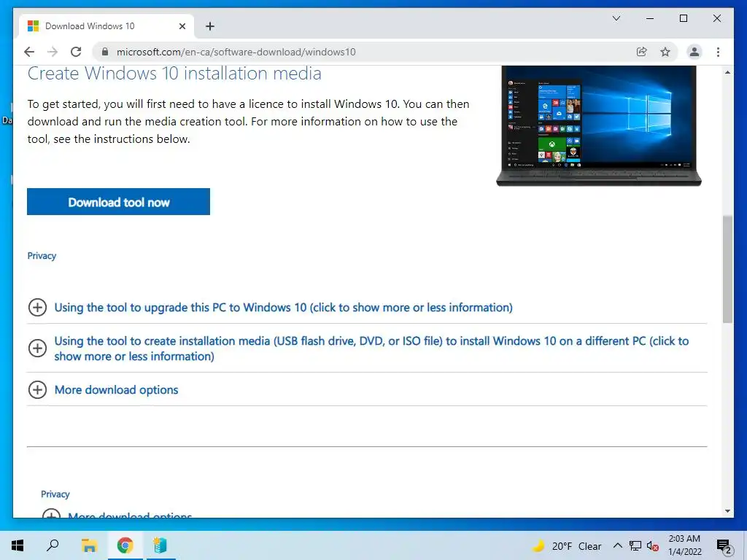Click the Windows 10 laptop image
This screenshot has height=560, width=747.
point(599,125)
